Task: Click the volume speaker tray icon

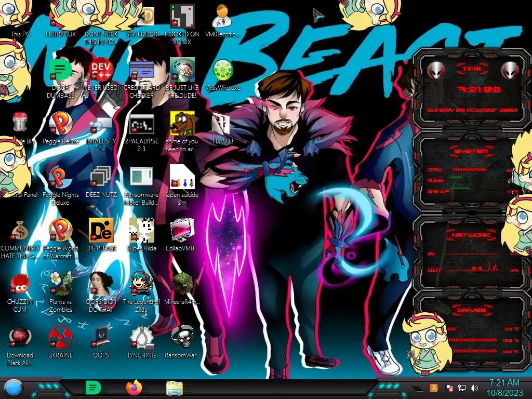Action: tap(474, 388)
